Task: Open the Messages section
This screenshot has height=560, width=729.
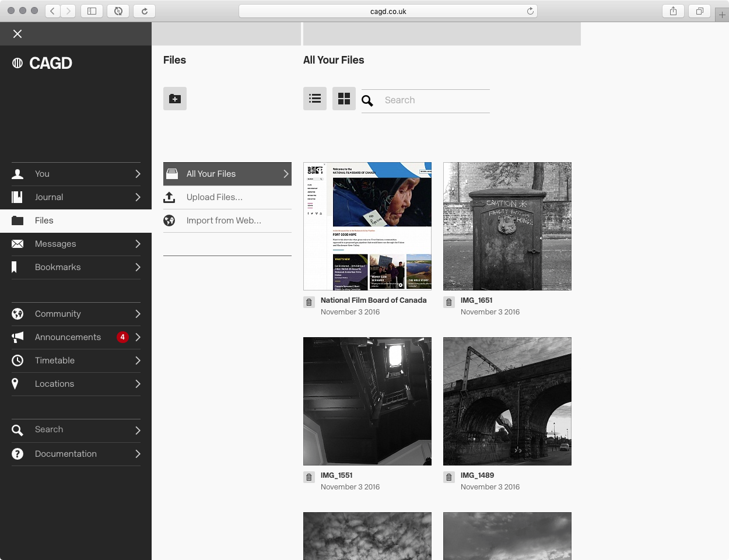Action: (76, 244)
